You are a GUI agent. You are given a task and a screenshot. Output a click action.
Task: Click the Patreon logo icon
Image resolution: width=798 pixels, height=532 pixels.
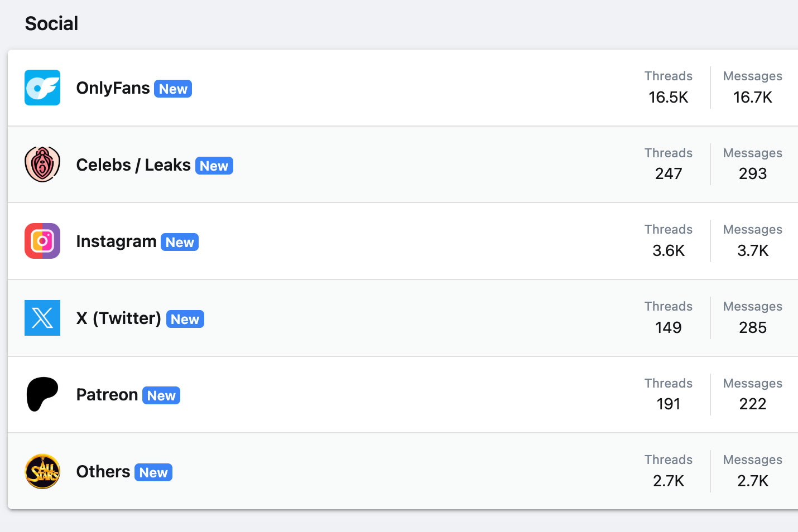(x=42, y=394)
